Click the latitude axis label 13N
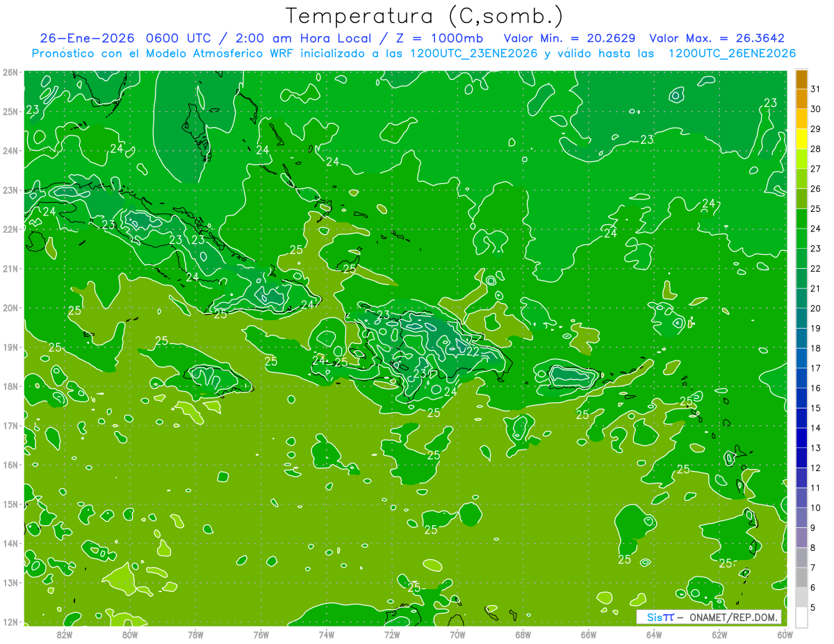Image resolution: width=834 pixels, height=644 pixels. coord(10,582)
